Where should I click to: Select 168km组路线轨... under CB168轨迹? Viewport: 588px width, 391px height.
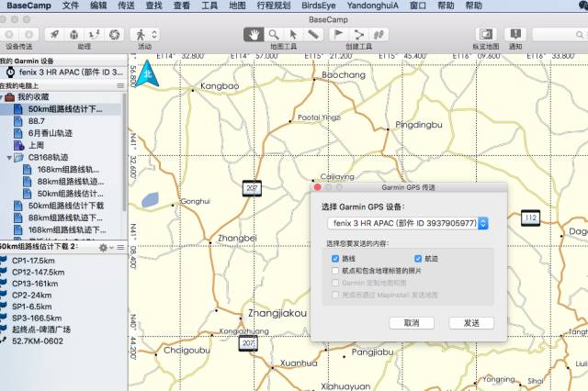(61, 170)
